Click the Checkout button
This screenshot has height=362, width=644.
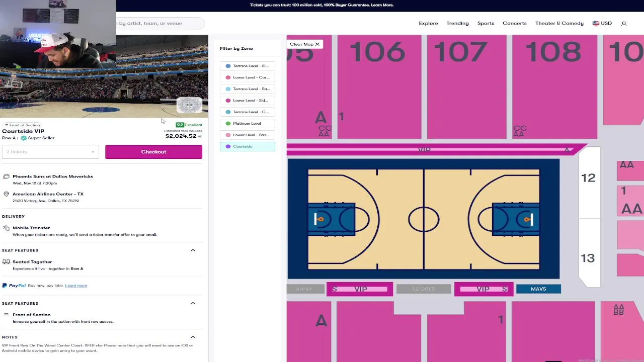click(x=153, y=152)
